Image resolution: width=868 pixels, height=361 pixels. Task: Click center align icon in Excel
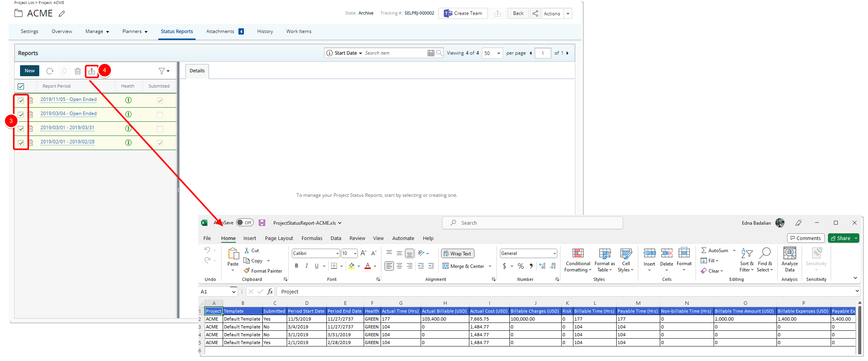399,266
